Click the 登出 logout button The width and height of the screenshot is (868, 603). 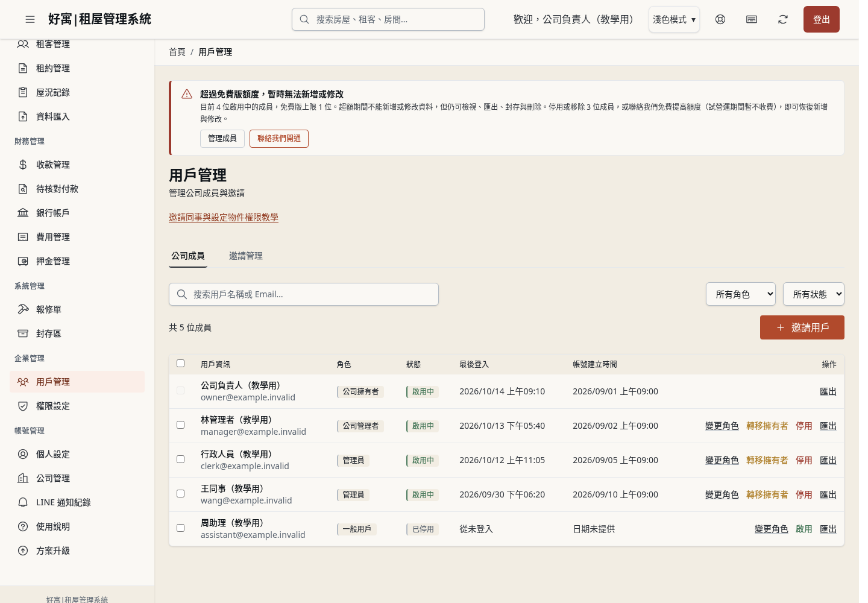pyautogui.click(x=822, y=19)
